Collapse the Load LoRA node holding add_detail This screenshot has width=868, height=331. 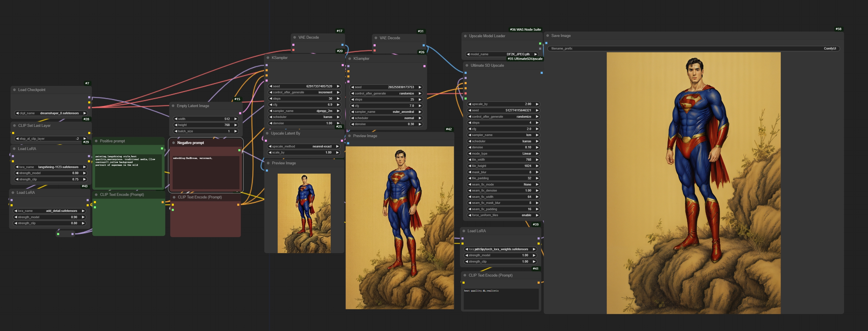tap(13, 192)
